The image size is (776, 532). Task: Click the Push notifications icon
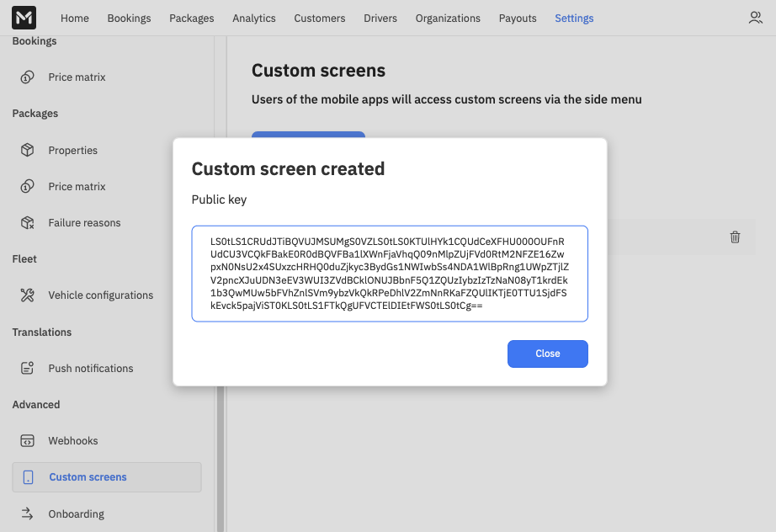(x=27, y=368)
